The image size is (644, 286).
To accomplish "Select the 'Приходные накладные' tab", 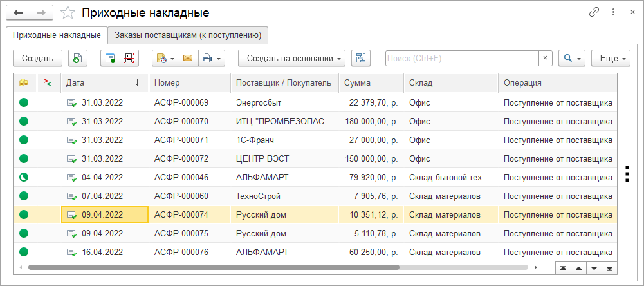I will [57, 35].
